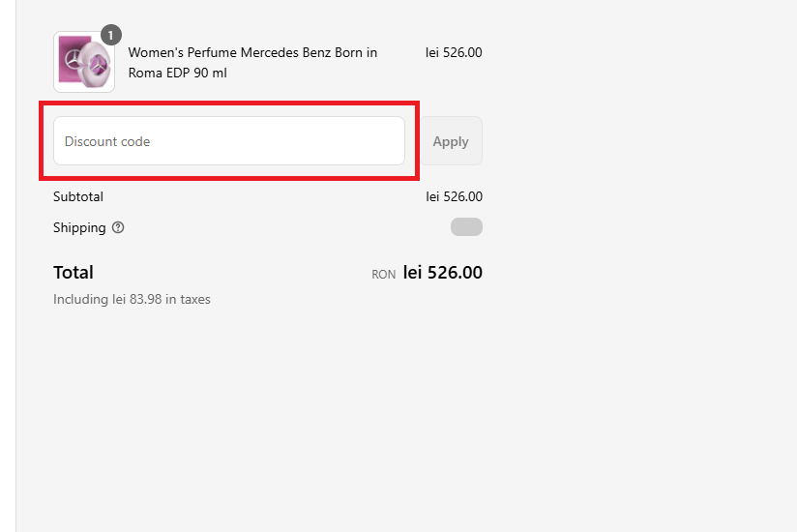Click the bold Total label

click(74, 273)
